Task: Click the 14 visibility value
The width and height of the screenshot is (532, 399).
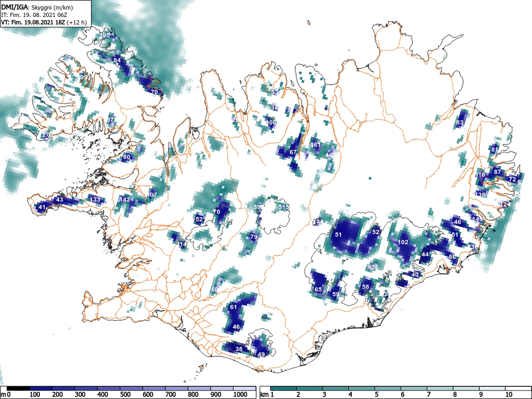Action: tap(182, 244)
